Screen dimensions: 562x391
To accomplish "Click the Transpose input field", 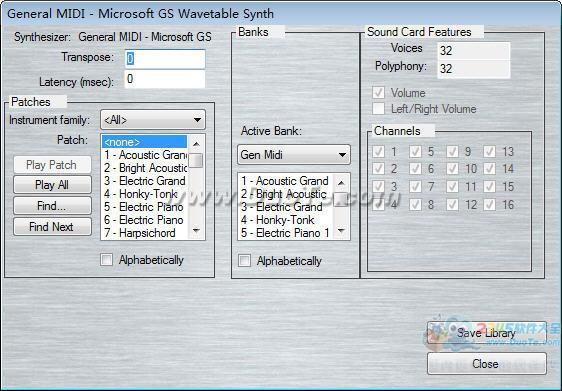I will (165, 59).
